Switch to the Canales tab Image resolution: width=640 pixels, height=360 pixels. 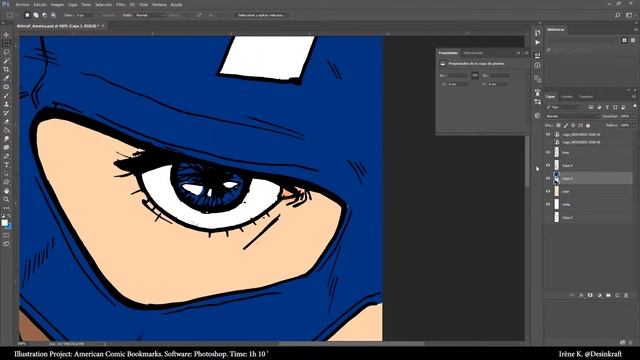pyautogui.click(x=567, y=97)
